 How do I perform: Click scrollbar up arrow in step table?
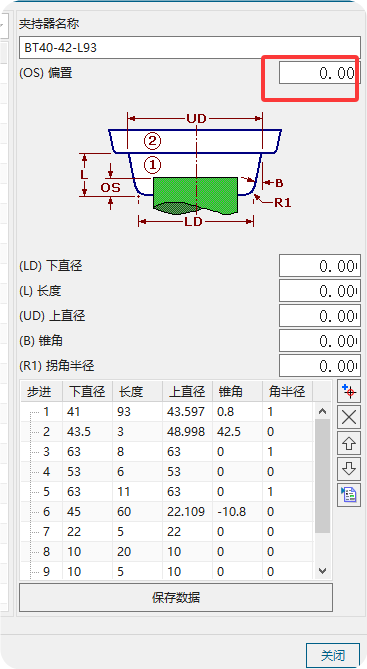(323, 411)
